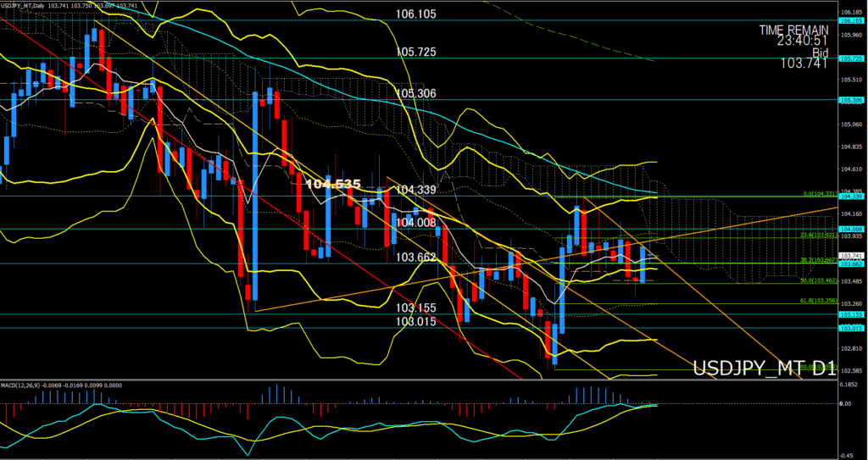Select the cyan 103.015 tag on price axis
868x460 pixels.
click(x=852, y=328)
